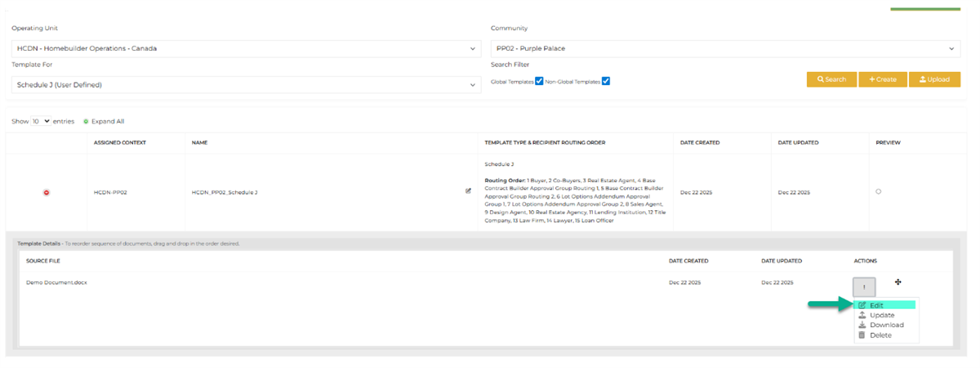Screen dimensions: 980x368
Task: Select the Preview radio button for HCDN-PP02
Action: [878, 191]
